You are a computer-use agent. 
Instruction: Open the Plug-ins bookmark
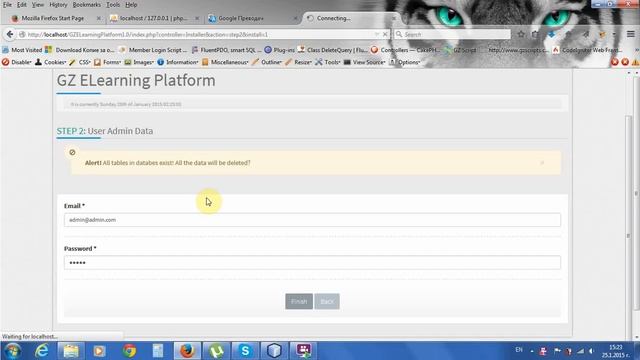[x=280, y=50]
